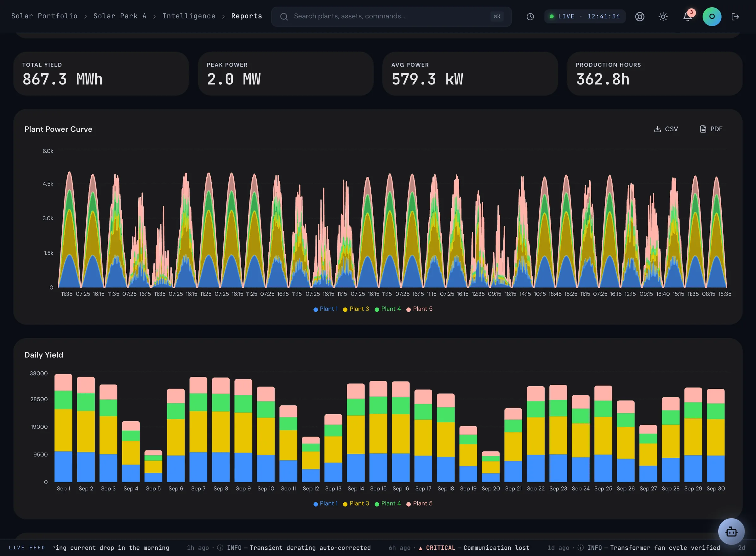Select the Sep 20 bar in Daily Yield

[490, 467]
